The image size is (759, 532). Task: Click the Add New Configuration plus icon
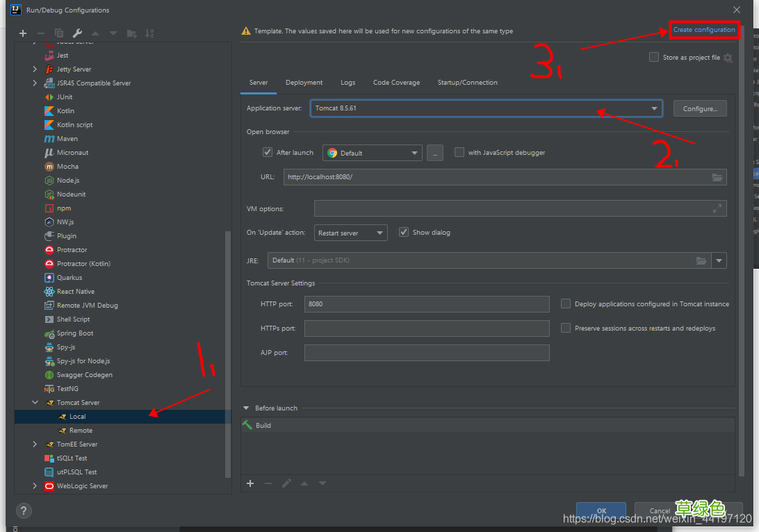click(23, 33)
